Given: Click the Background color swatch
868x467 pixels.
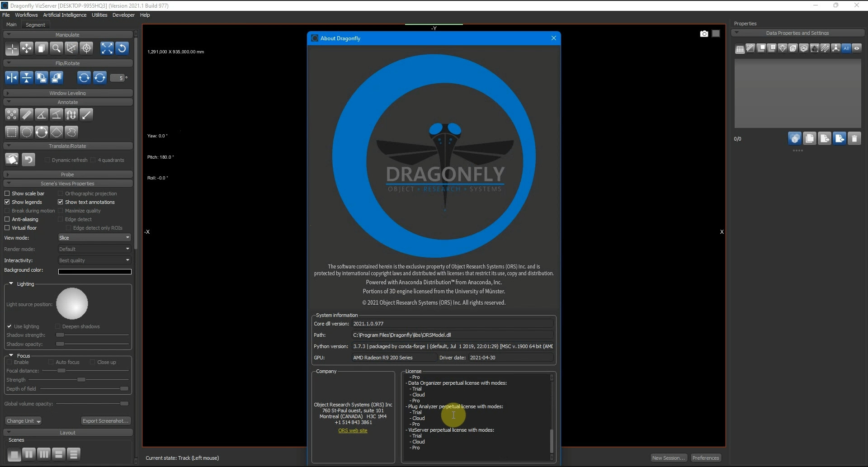Looking at the screenshot, I should click(x=95, y=272).
